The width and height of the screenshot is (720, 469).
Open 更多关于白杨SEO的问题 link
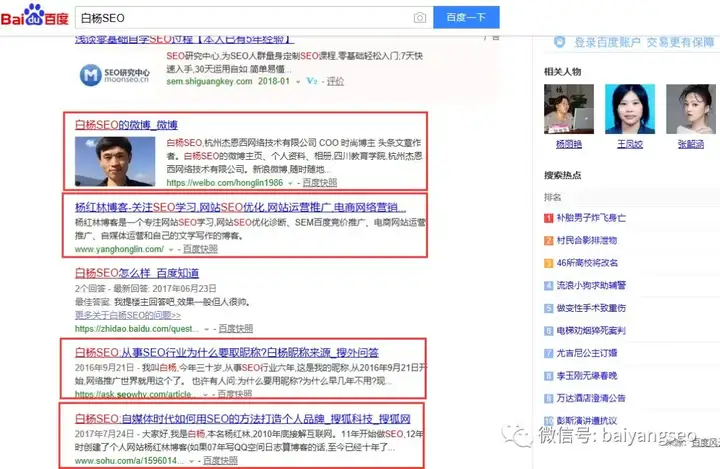coord(128,315)
